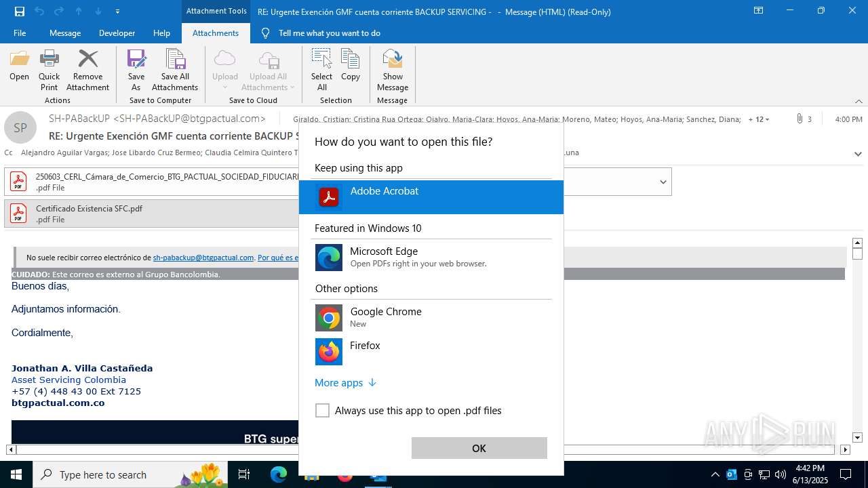Click the vertical scrollbar up arrow
This screenshot has height=488, width=868.
[x=857, y=243]
